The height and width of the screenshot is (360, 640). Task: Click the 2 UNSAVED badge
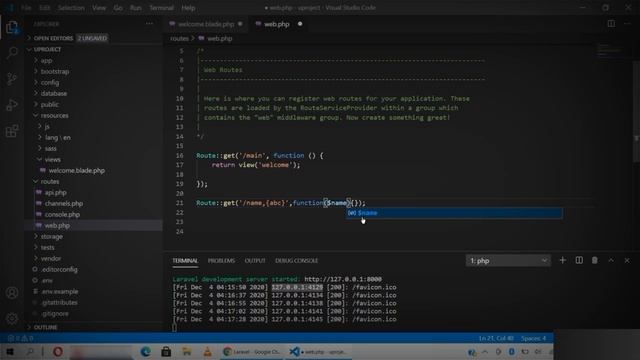[x=92, y=38]
